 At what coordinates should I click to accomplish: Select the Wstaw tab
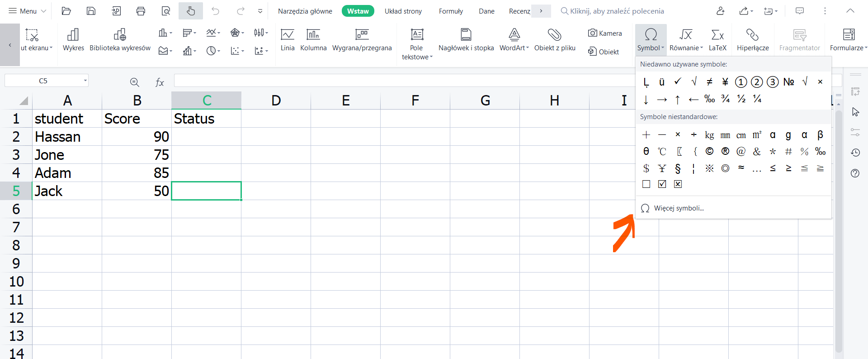(358, 11)
